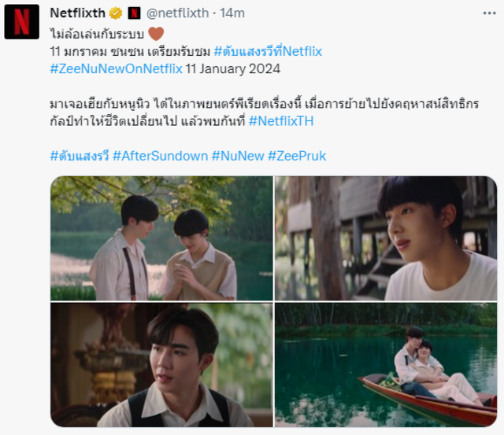Open the @netflixth handle link
The width and height of the screenshot is (504, 435).
[x=177, y=13]
